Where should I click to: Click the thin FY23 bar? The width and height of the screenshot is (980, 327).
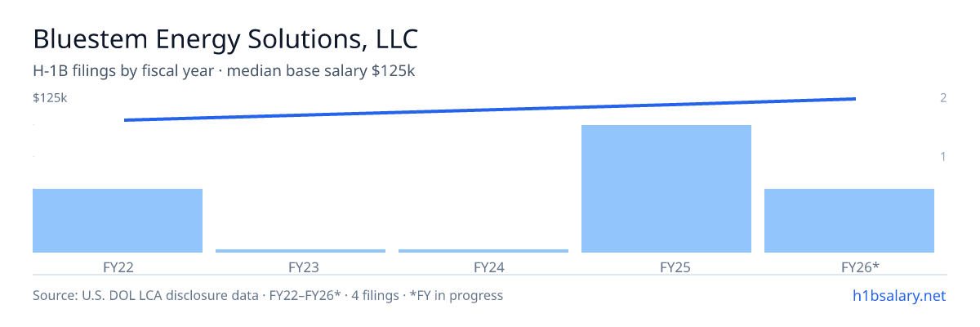[x=301, y=251]
